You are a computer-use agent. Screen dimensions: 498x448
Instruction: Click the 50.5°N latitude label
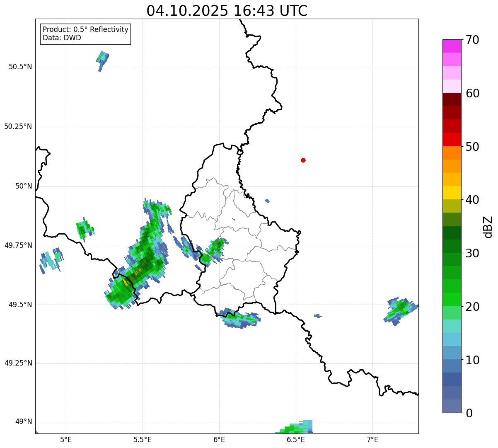pyautogui.click(x=20, y=67)
